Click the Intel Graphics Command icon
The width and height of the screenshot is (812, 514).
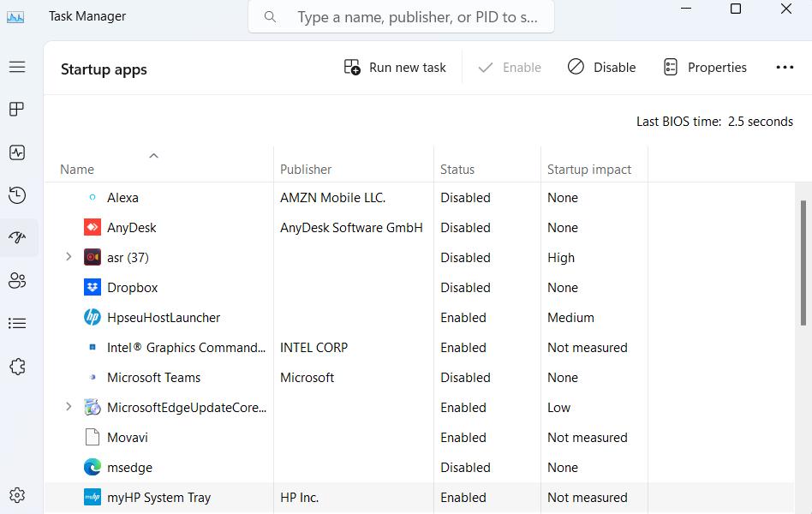click(x=93, y=347)
